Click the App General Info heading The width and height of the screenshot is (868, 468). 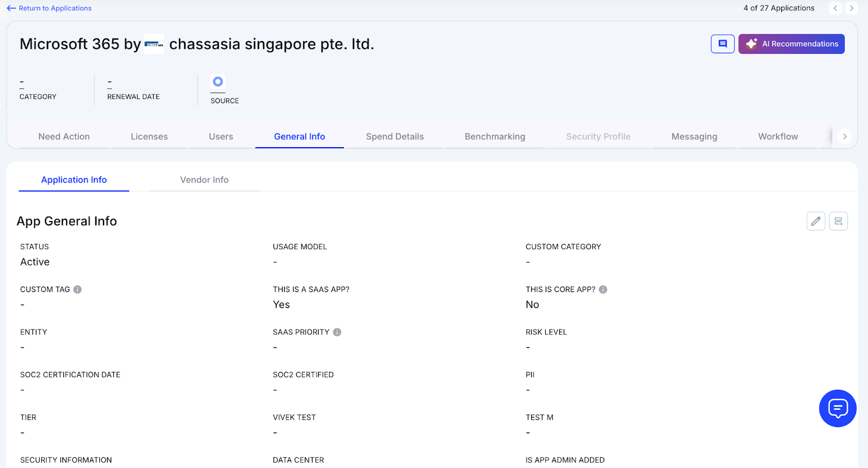67,221
